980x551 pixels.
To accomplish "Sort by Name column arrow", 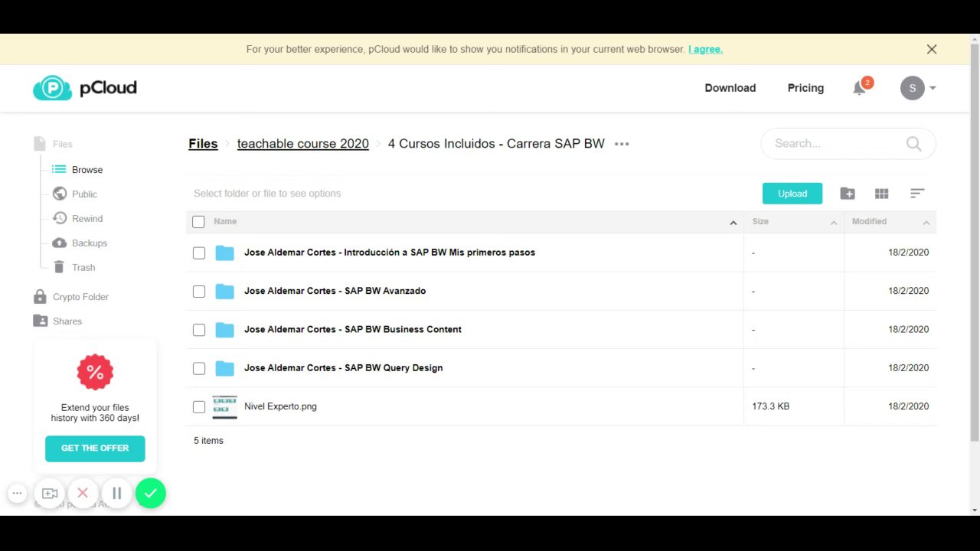I will tap(733, 222).
